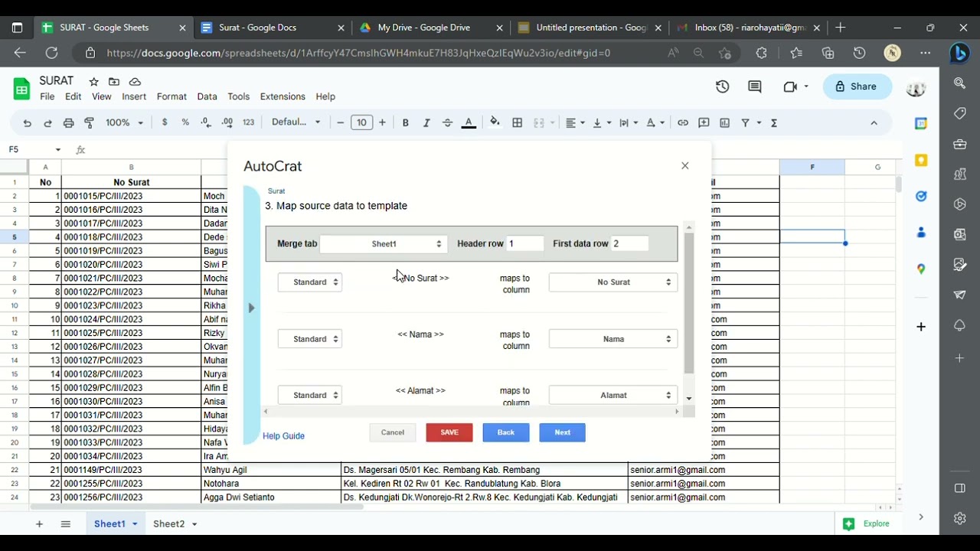The height and width of the screenshot is (551, 980).
Task: Toggle italic formatting
Action: 426,122
